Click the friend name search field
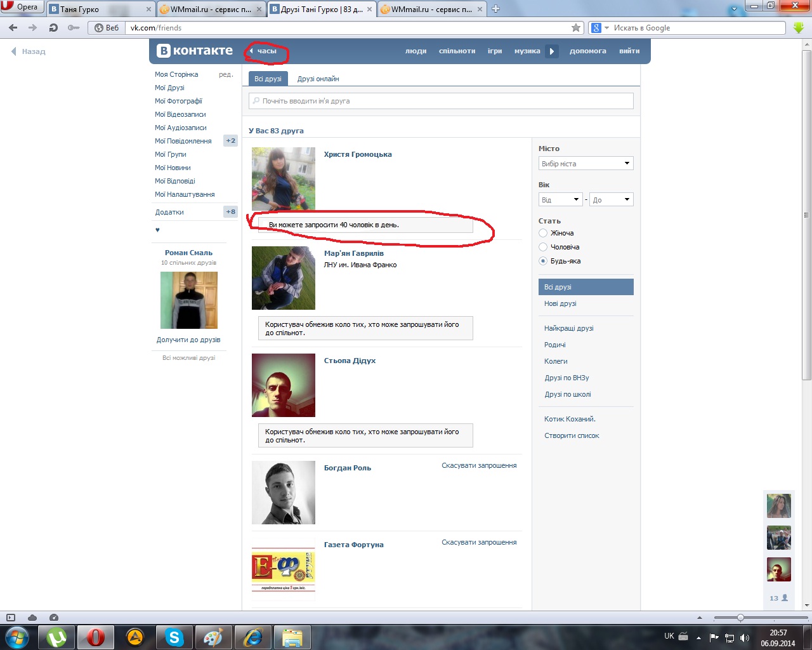The image size is (812, 650). 441,101
